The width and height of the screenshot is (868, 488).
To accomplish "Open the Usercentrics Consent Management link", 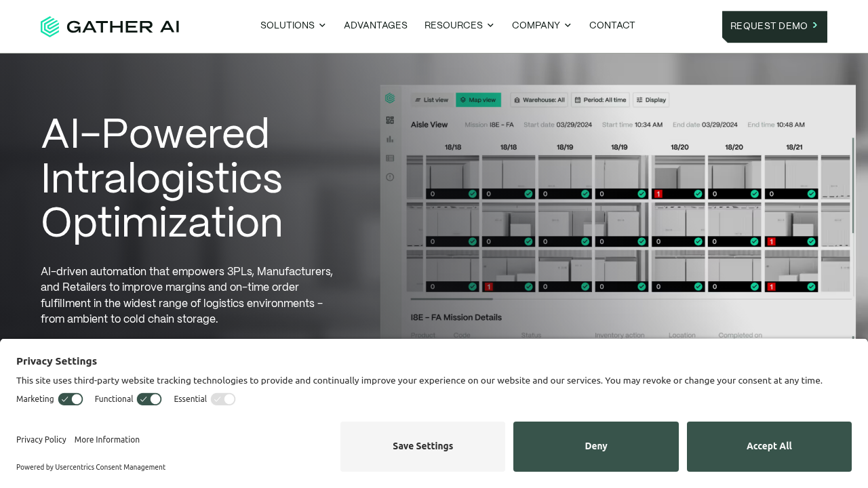I will (110, 466).
